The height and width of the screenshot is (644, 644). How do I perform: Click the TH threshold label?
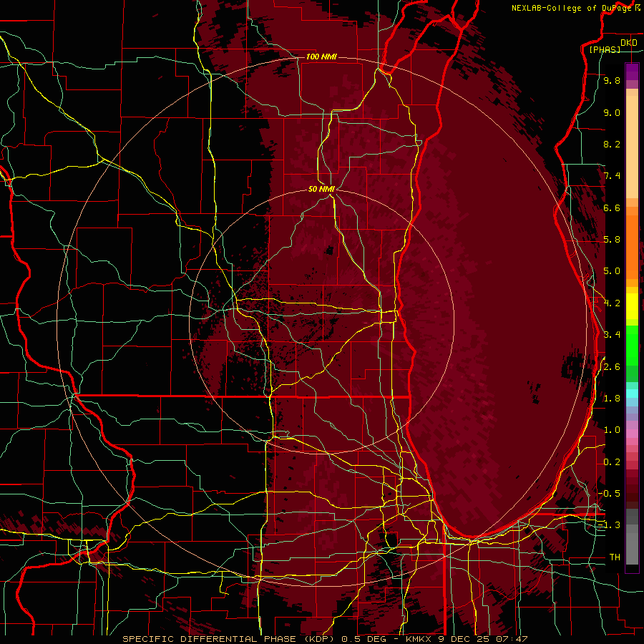click(615, 557)
